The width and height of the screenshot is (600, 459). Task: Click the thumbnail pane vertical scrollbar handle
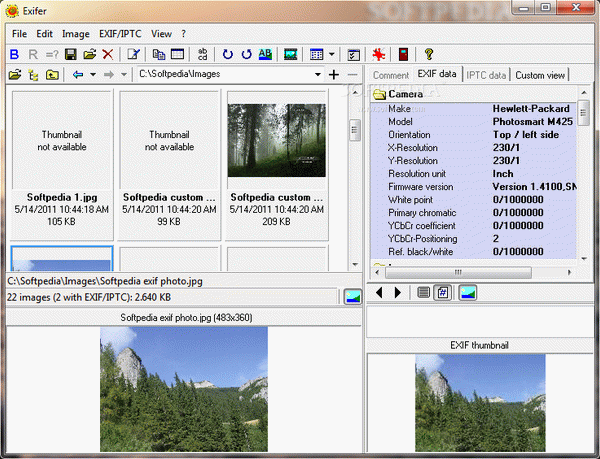(x=355, y=130)
